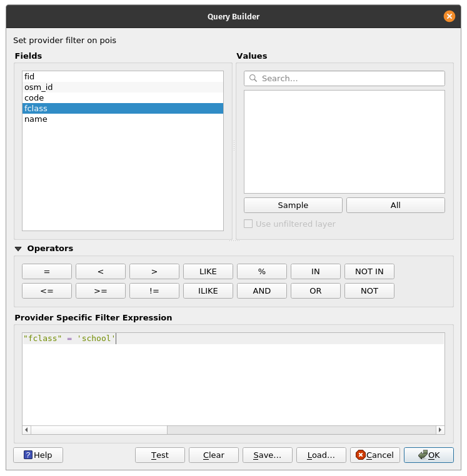The image size is (467, 476).
Task: Click the expression scrollbar left arrow
Action: [x=26, y=430]
